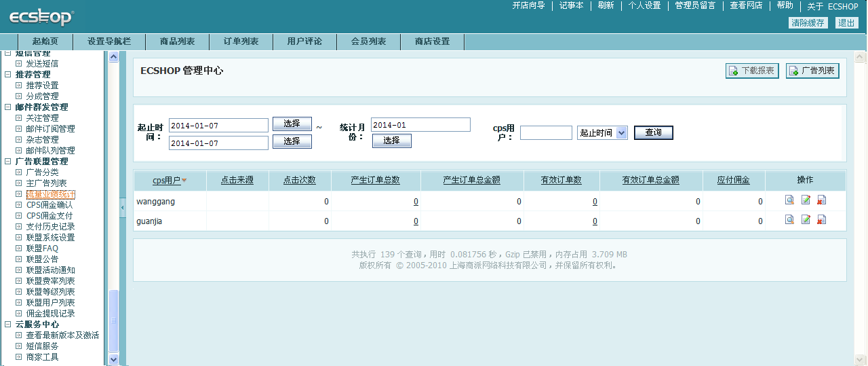Collapse the 云服务中心 section
This screenshot has height=366, width=868.
coord(8,325)
